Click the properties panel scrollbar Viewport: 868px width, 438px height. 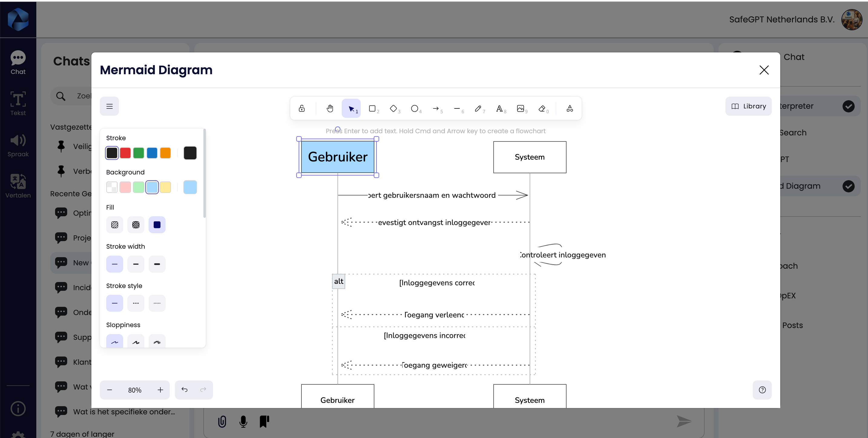point(205,173)
